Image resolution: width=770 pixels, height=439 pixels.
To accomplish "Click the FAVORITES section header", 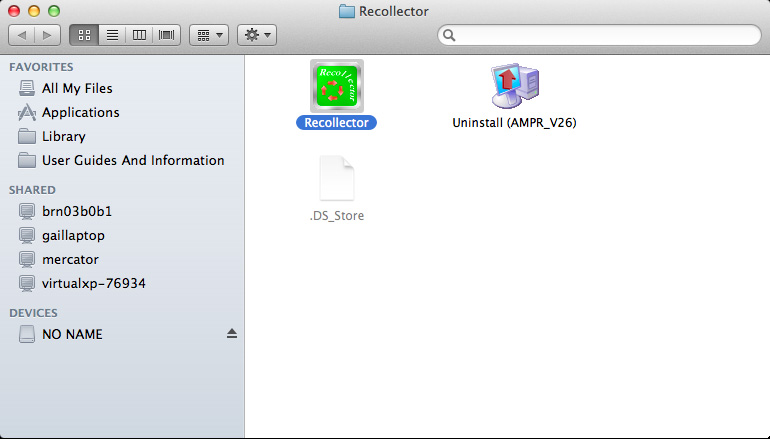I will coord(41,67).
